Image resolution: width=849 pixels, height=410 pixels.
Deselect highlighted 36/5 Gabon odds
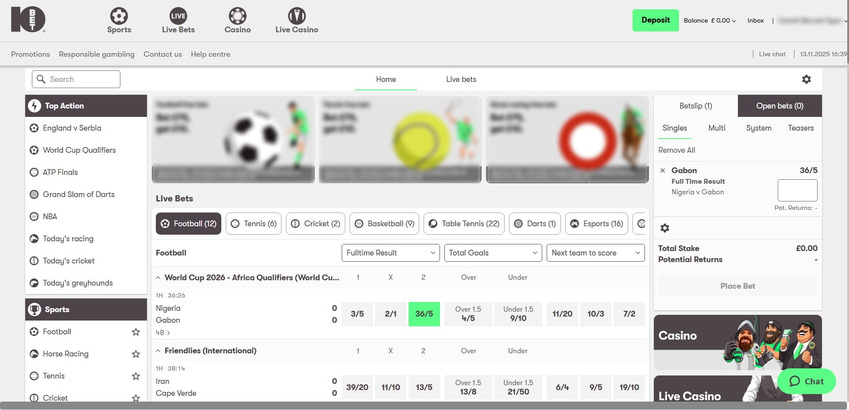click(x=424, y=314)
